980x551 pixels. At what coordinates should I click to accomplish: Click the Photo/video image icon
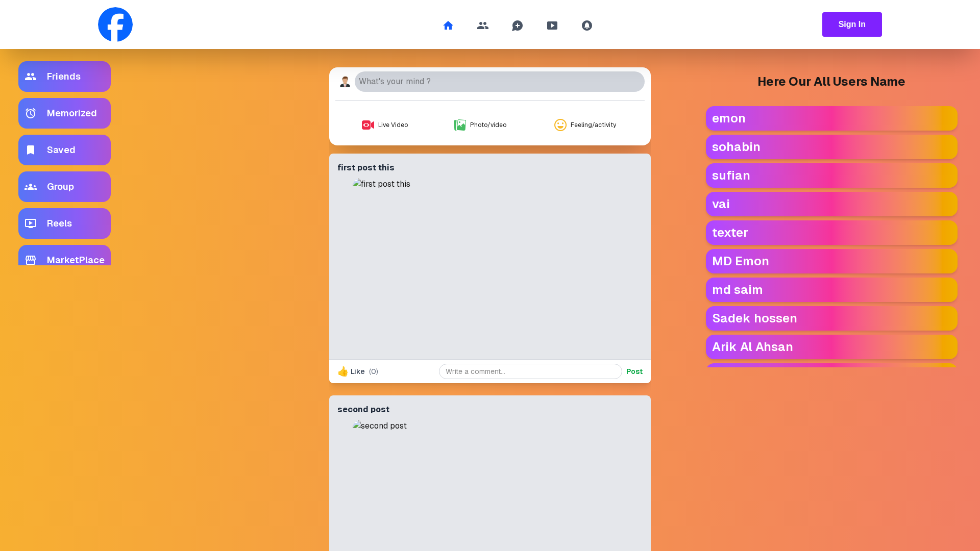460,125
